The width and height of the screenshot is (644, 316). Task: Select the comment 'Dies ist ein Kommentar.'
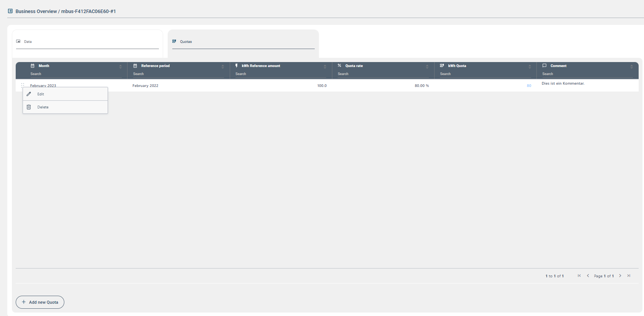[563, 84]
